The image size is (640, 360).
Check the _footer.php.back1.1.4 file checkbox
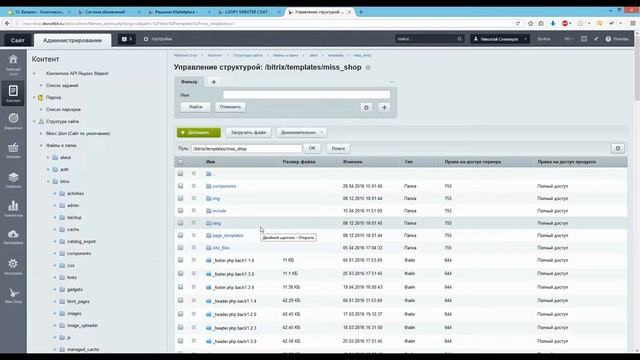[x=180, y=260]
